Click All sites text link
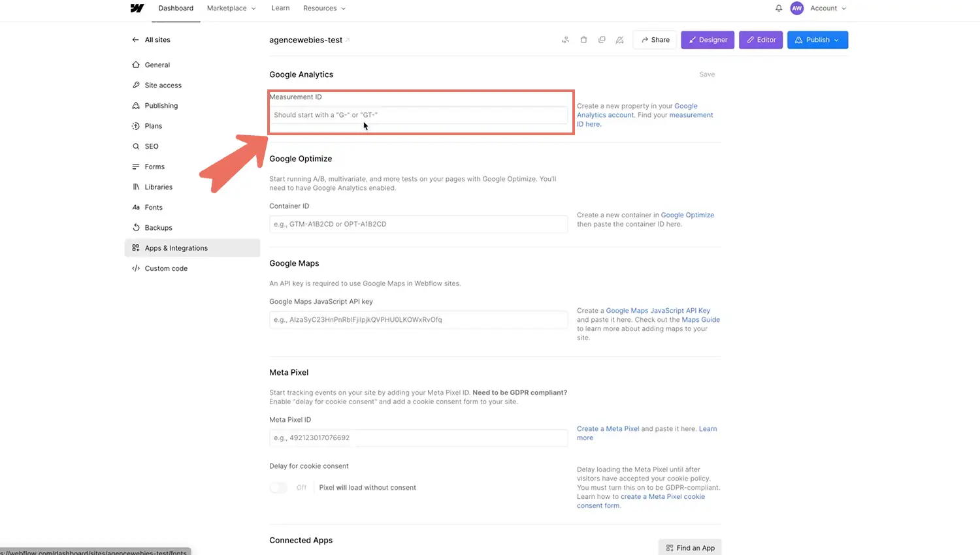Screen dimensions: 980x555 [x=157, y=40]
